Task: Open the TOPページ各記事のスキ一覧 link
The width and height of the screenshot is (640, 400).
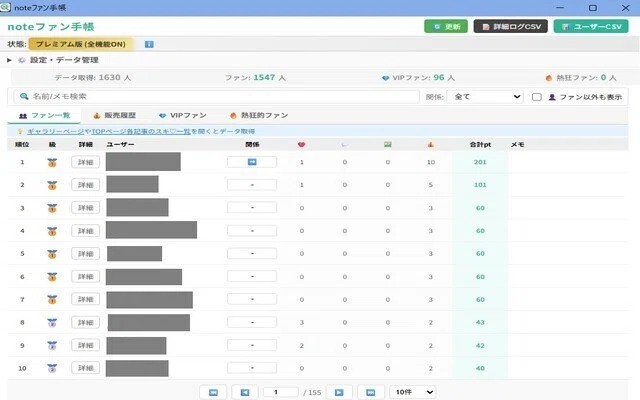Action: (141, 131)
